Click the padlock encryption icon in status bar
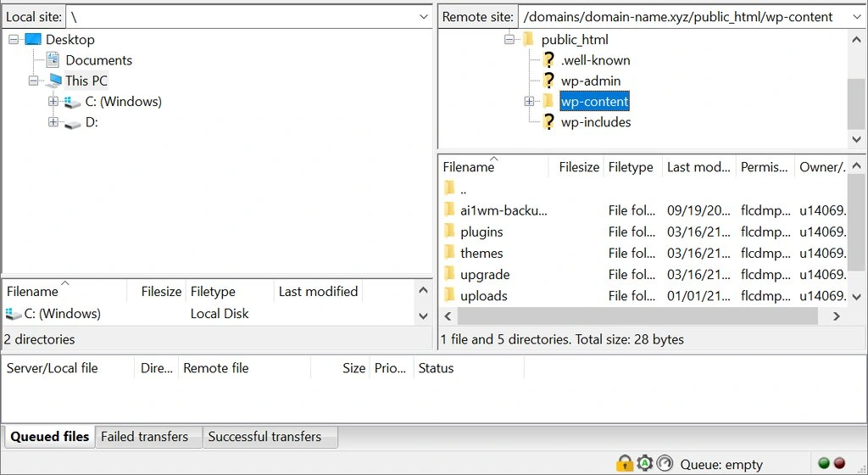 tap(624, 463)
